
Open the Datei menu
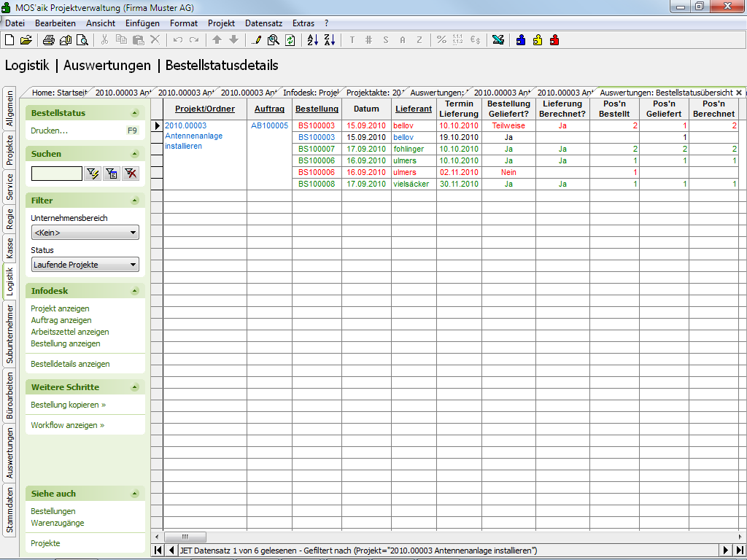[15, 23]
